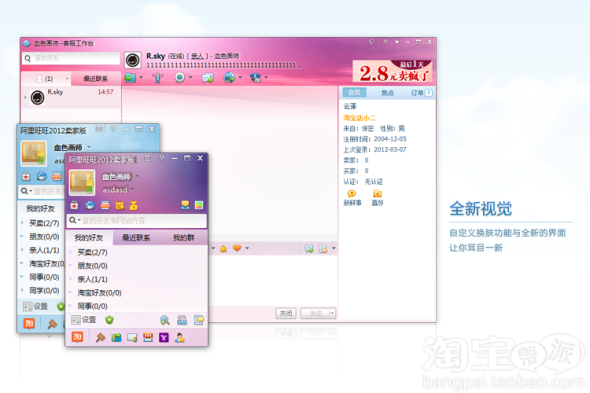The width and height of the screenshot is (590, 393).
Task: Click the send file icon in chat toolbar
Action: coord(130,78)
